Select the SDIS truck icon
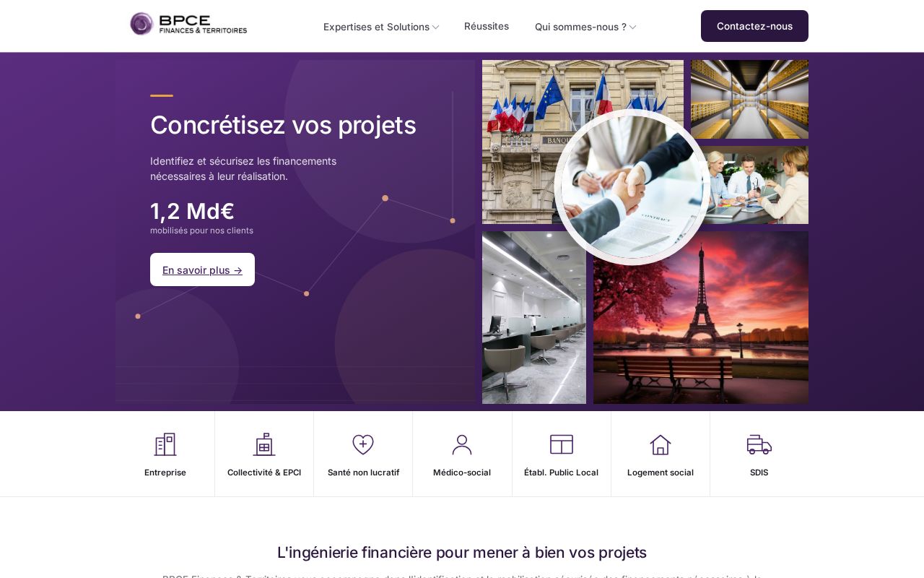Image resolution: width=924 pixels, height=578 pixels. [x=759, y=444]
